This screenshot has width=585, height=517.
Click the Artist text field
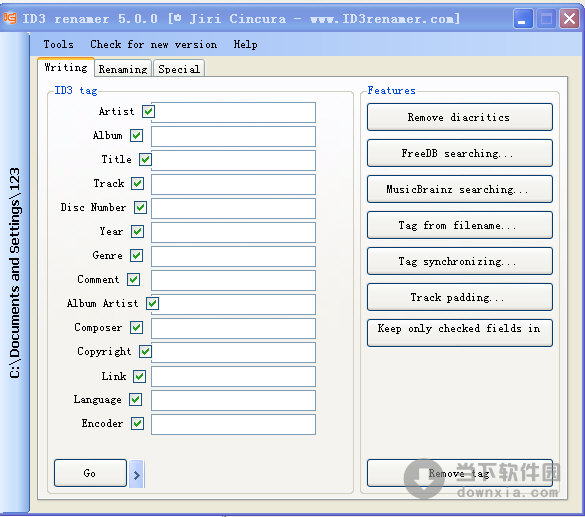tap(234, 112)
